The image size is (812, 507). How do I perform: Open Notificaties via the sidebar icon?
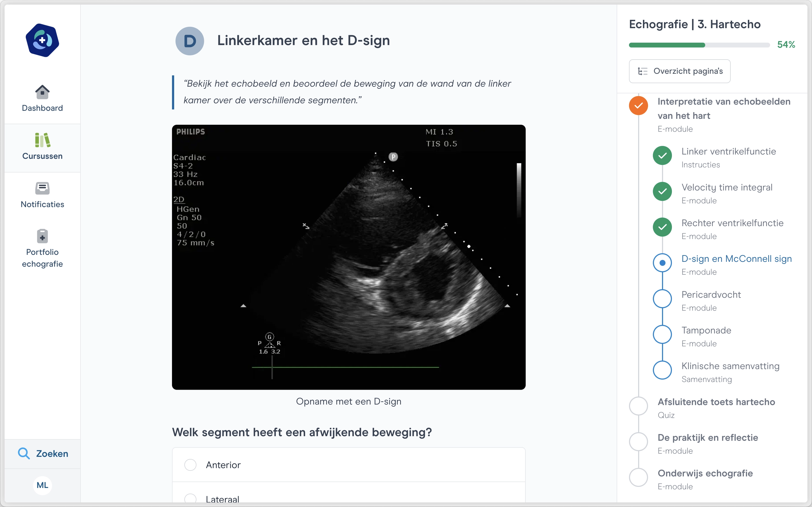42,194
